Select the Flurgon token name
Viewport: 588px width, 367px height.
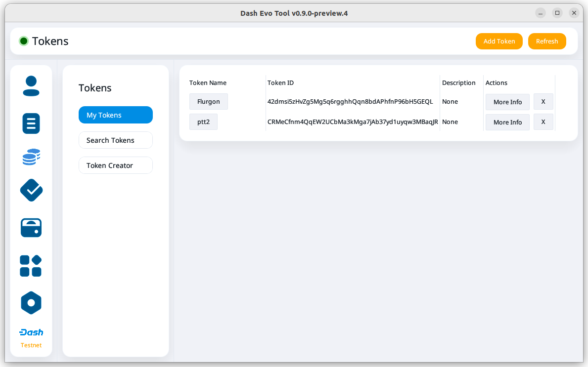(208, 102)
